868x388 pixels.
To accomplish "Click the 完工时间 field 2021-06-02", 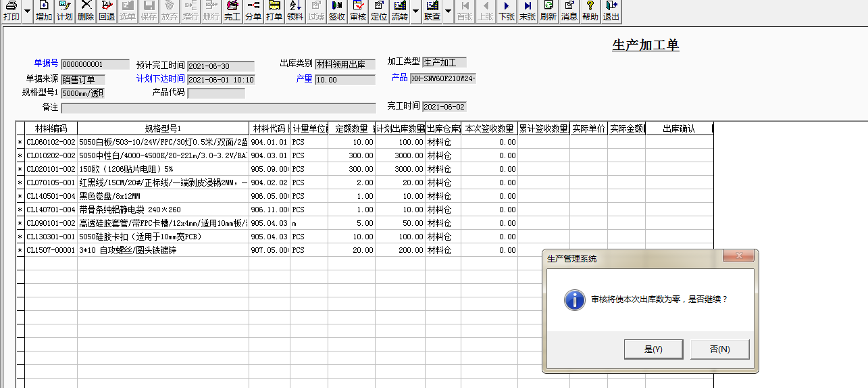I will (444, 107).
